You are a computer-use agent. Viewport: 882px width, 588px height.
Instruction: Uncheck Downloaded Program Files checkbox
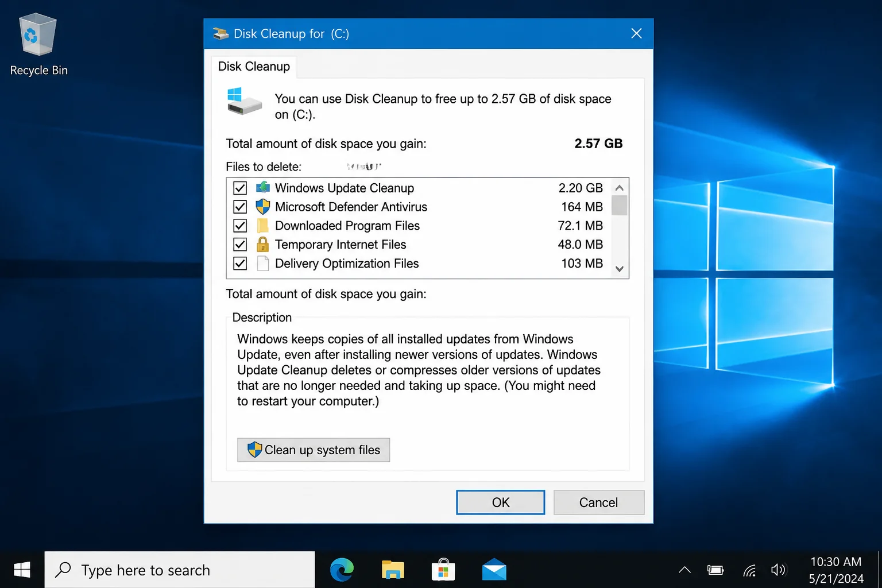coord(240,226)
